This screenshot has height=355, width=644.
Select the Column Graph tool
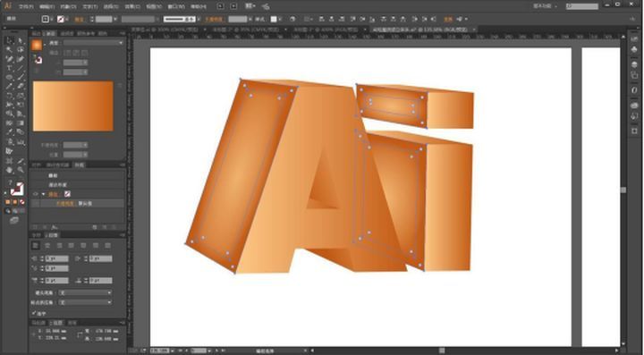(21, 142)
